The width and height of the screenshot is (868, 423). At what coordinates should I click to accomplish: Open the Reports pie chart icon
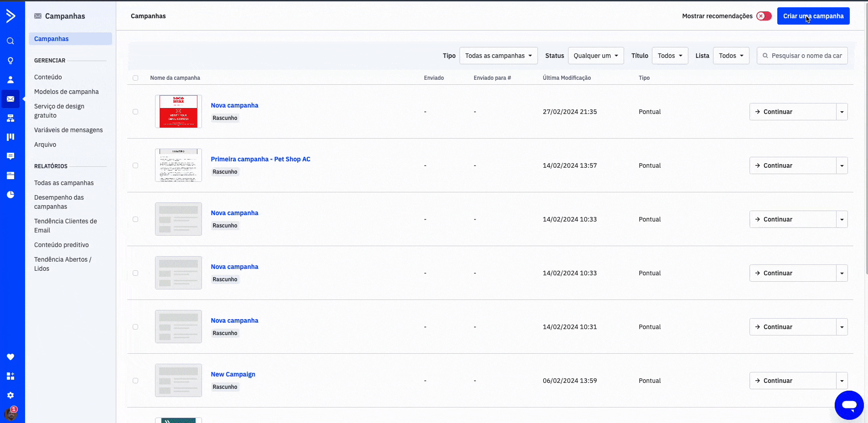point(10,195)
